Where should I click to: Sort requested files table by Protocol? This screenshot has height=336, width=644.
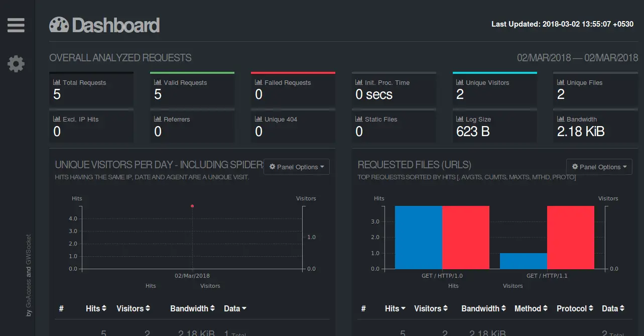click(575, 308)
